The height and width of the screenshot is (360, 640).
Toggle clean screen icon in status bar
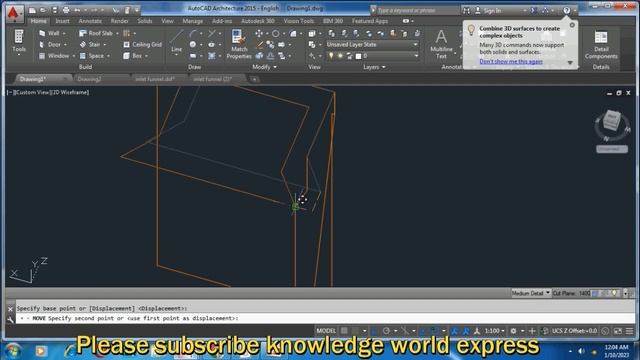pyautogui.click(x=618, y=331)
